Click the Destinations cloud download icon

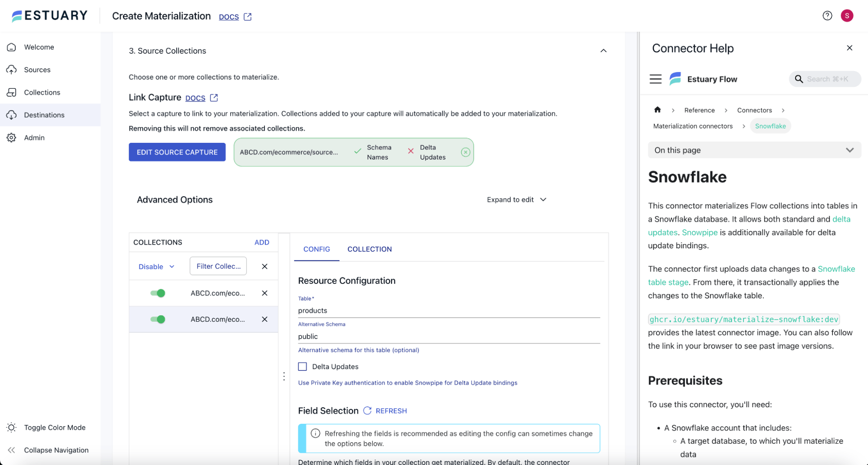[x=12, y=115]
